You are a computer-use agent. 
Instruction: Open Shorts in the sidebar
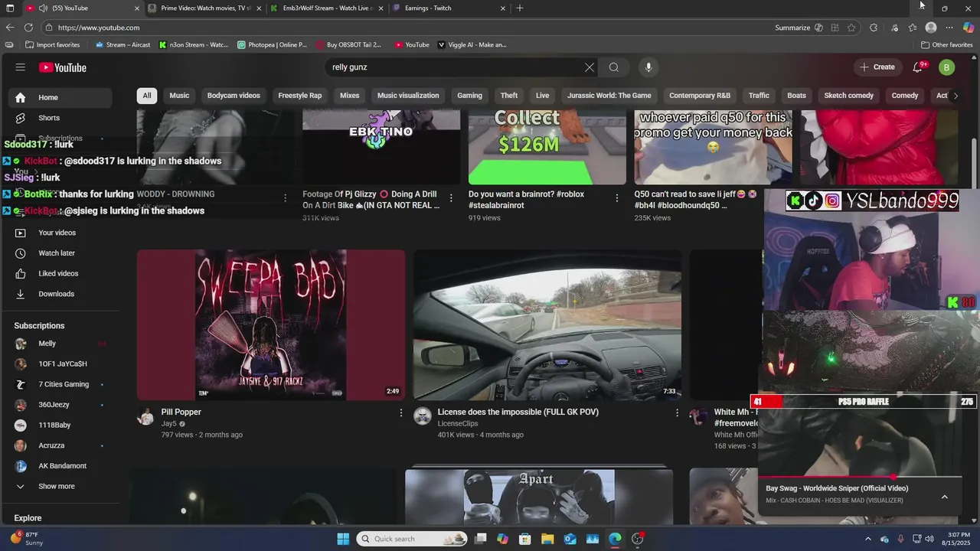pyautogui.click(x=60, y=118)
